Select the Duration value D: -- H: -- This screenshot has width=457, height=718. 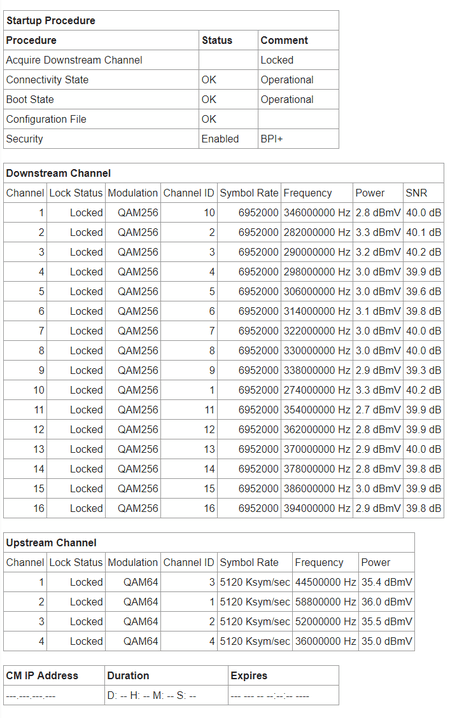152,696
